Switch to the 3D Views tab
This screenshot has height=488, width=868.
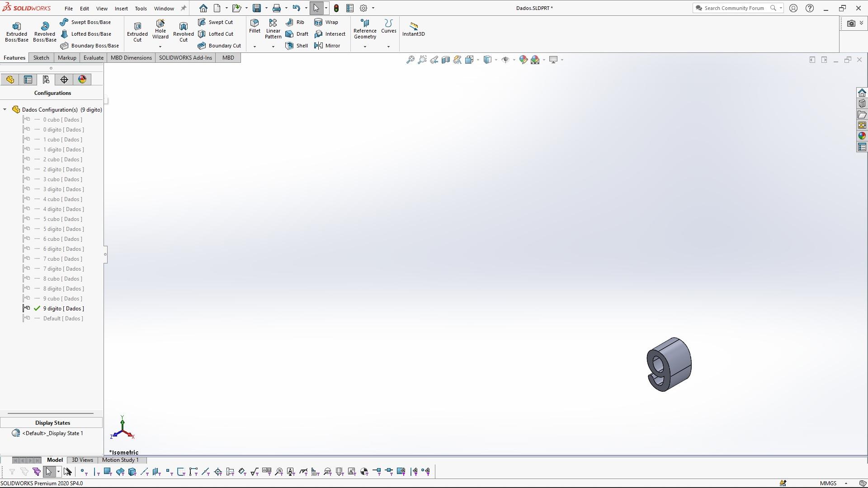point(82,460)
